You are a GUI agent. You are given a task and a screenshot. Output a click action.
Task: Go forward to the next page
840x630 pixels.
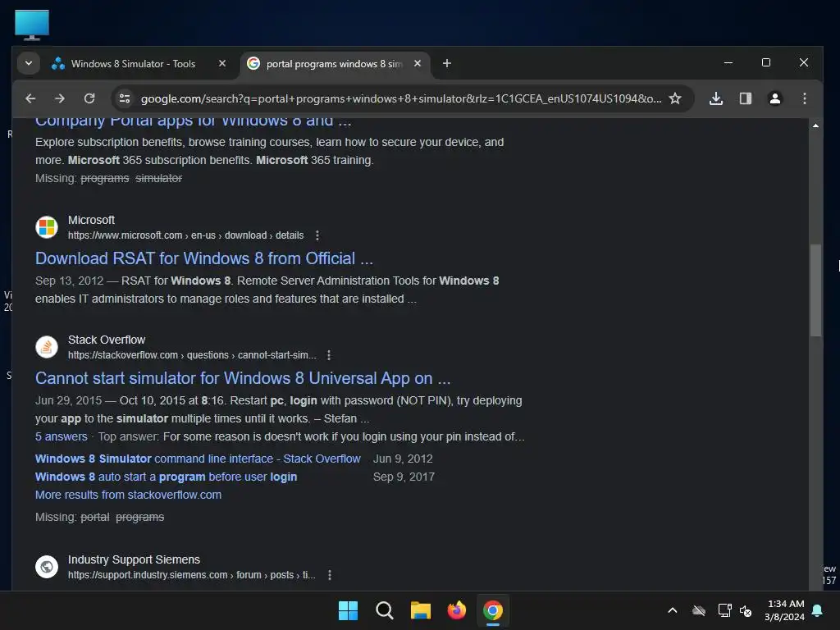tap(59, 98)
